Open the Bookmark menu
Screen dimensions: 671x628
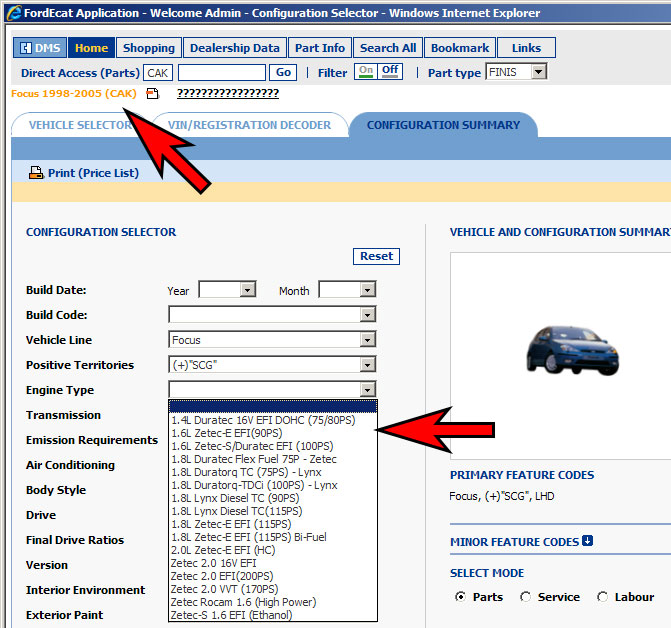(x=460, y=47)
